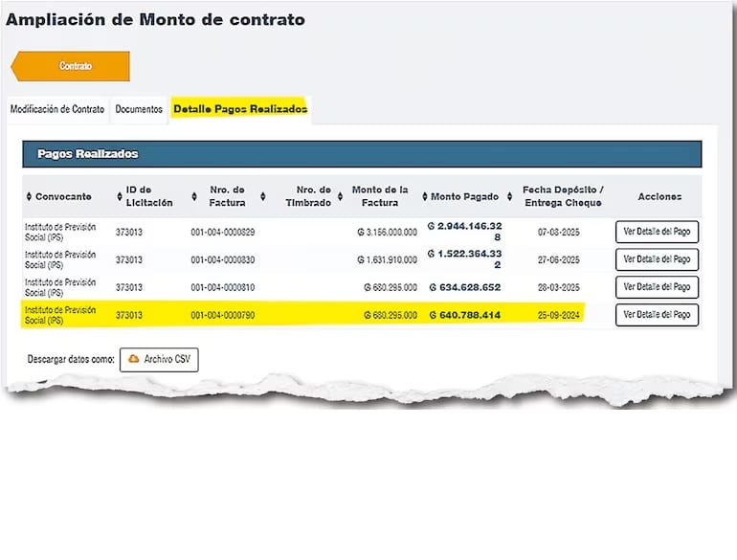Click paid amount 640.788.414
Viewport: 737px width, 560px height.
click(465, 315)
